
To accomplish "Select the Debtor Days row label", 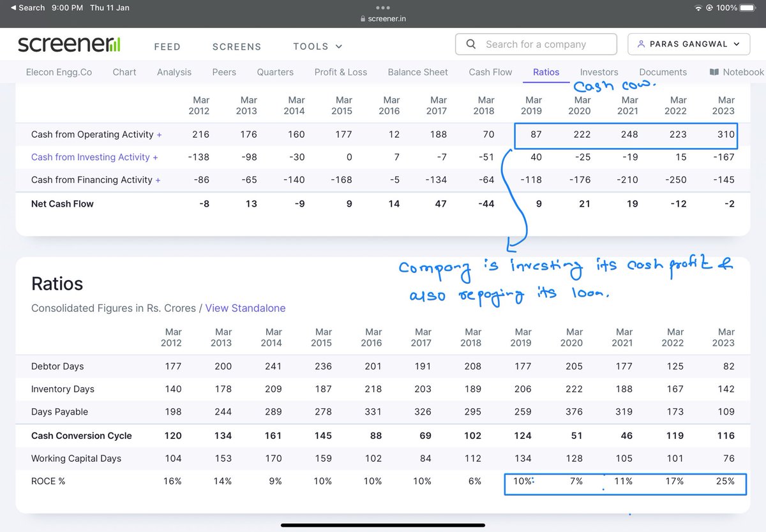I will click(57, 367).
